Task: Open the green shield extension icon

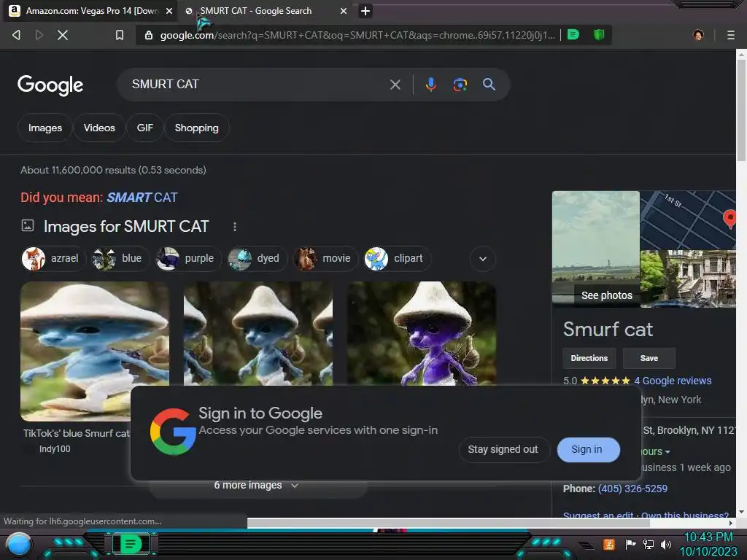Action: [599, 34]
